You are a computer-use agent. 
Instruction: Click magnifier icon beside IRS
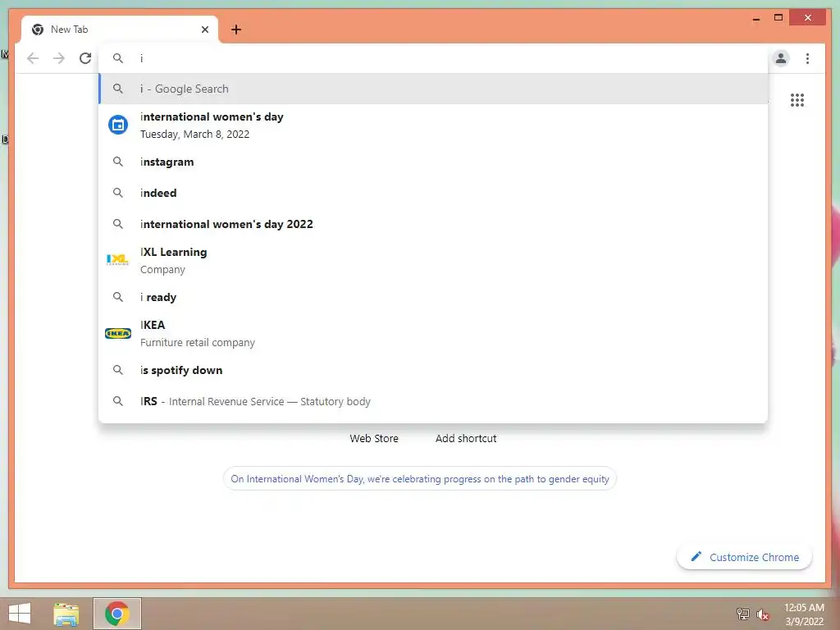[x=118, y=401]
